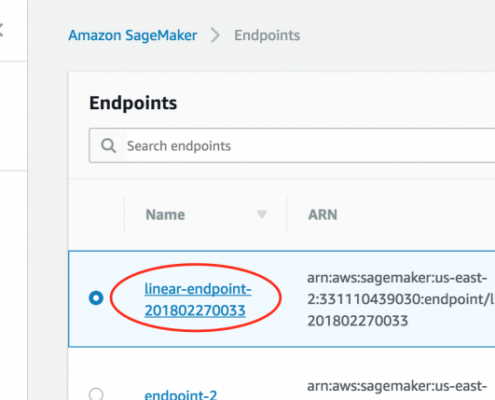Sort by the Name column header
Viewport: 495px width, 400px height.
[165, 215]
